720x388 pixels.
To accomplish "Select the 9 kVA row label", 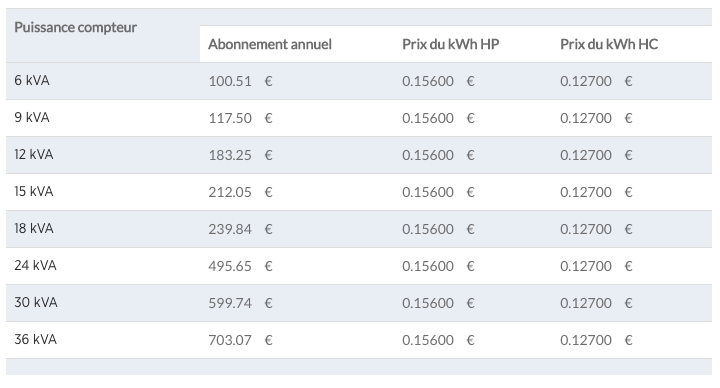I will click(32, 118).
